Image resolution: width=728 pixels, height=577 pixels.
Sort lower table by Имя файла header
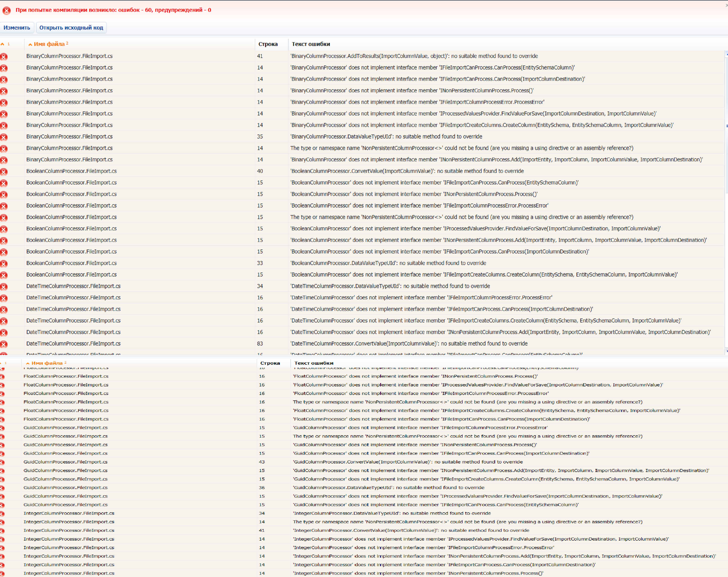pos(46,363)
